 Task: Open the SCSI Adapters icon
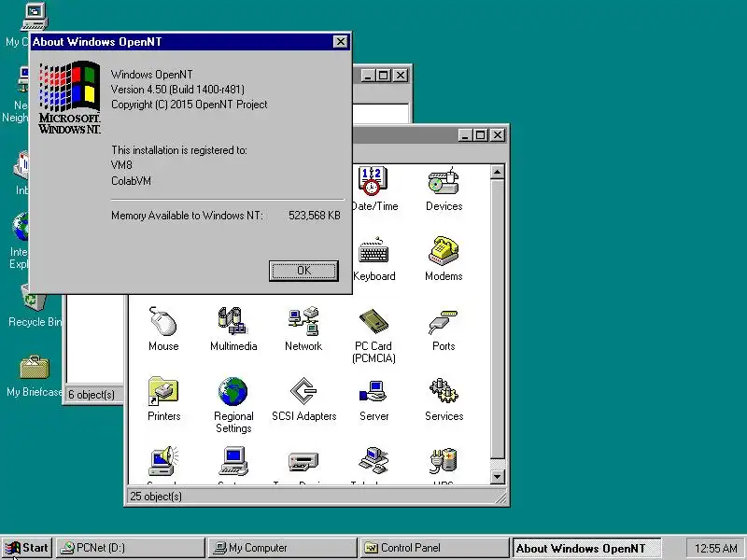303,391
